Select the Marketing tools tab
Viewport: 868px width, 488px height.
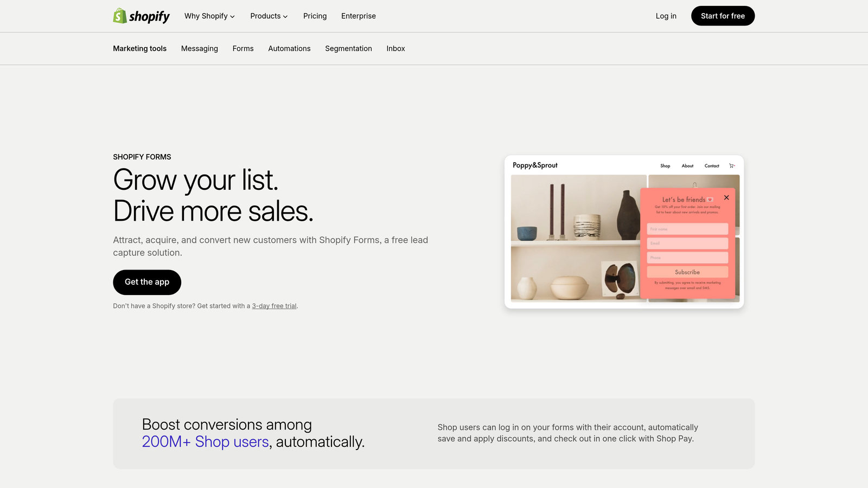point(139,48)
